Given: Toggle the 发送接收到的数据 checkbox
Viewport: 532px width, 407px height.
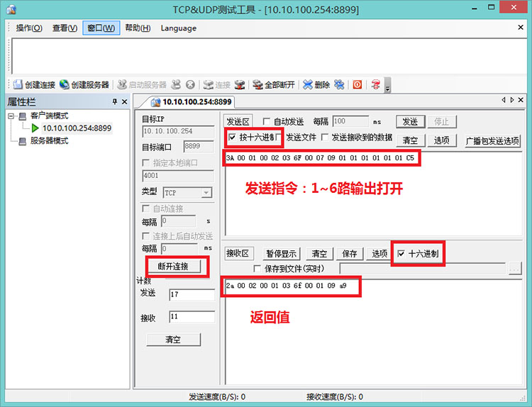Looking at the screenshot, I should coord(325,138).
